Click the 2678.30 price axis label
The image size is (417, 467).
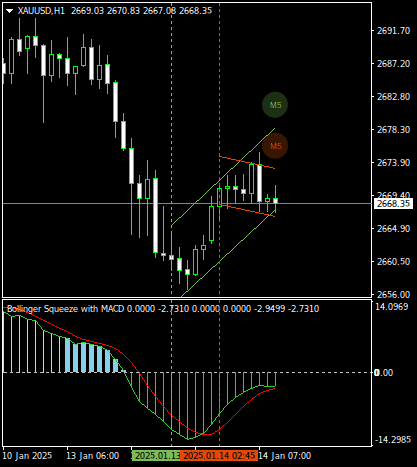tap(393, 129)
